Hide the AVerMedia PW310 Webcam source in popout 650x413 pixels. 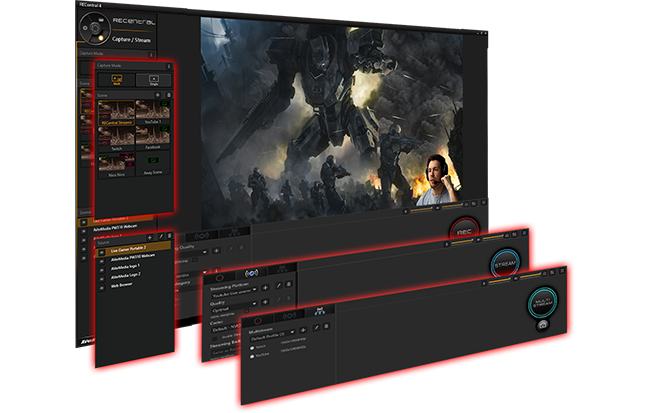click(x=101, y=262)
